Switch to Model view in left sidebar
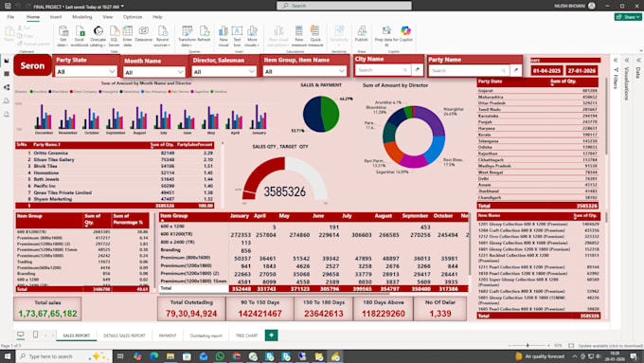The width and height of the screenshot is (644, 363). pyautogui.click(x=7, y=87)
